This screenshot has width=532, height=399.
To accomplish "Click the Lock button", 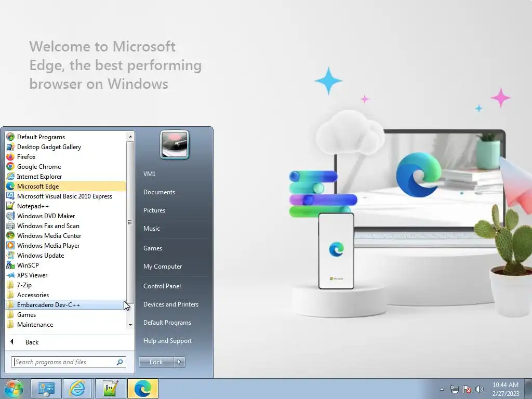I will tap(156, 362).
